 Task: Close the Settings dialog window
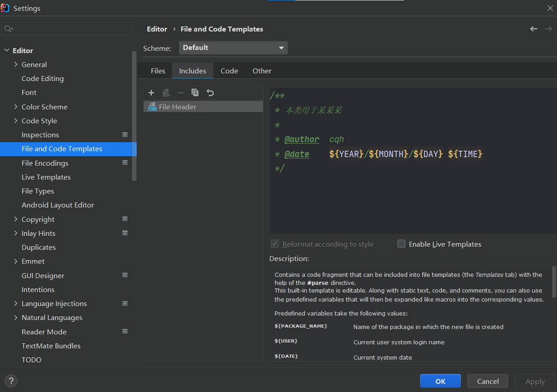550,8
